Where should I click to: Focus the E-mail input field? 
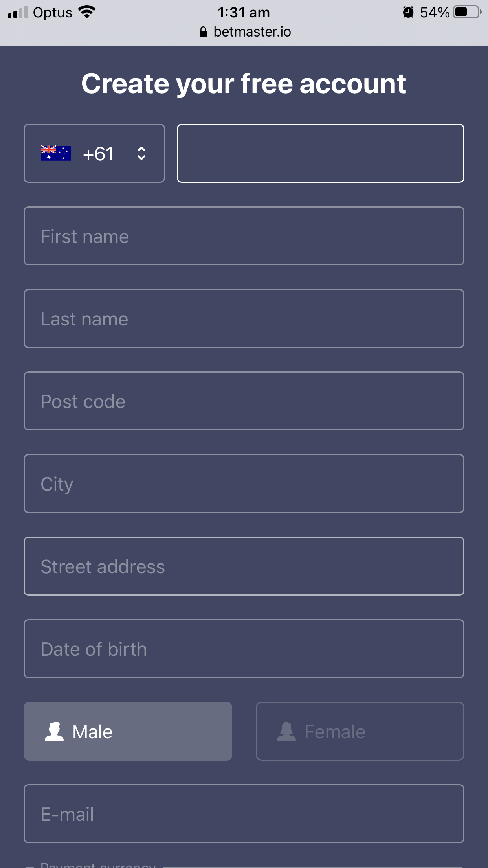pyautogui.click(x=244, y=814)
